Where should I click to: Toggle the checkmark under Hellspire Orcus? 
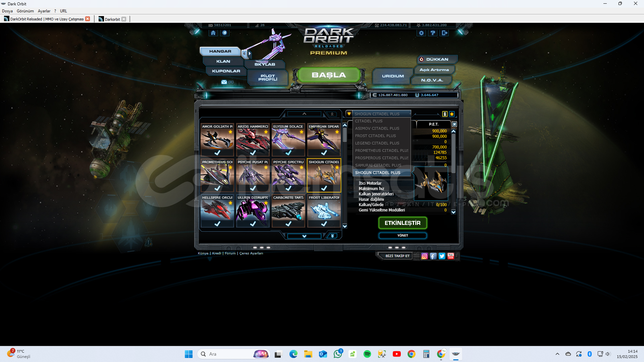(x=217, y=224)
